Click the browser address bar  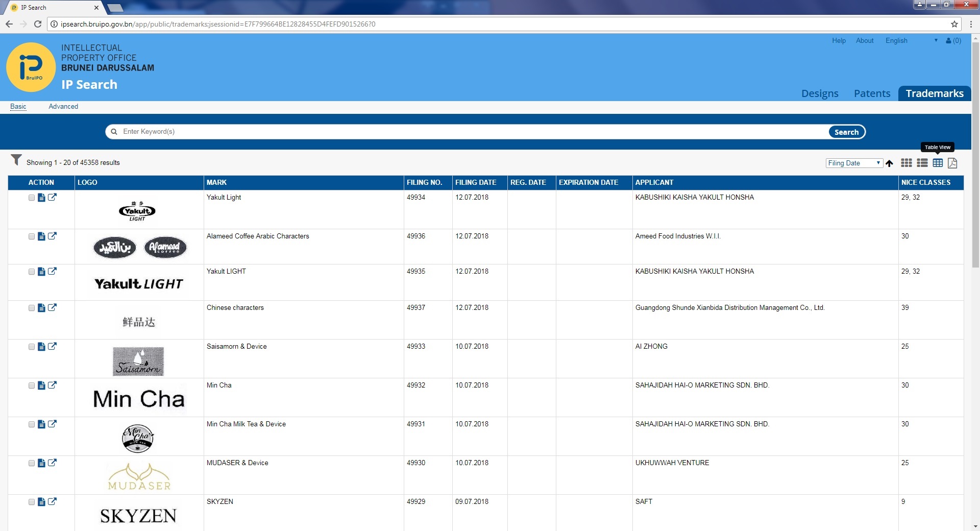click(503, 24)
